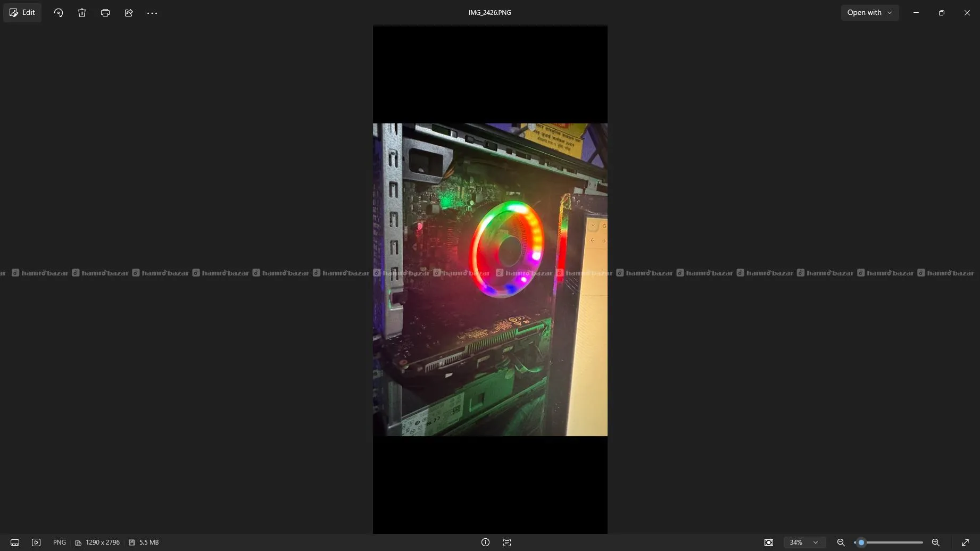
Task: Start slideshow from bottom bar icon
Action: 36,542
